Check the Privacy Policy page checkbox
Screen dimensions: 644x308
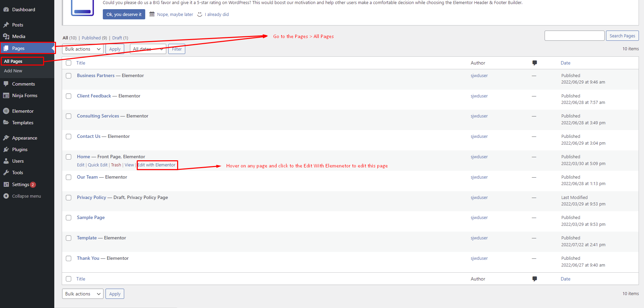(69, 198)
